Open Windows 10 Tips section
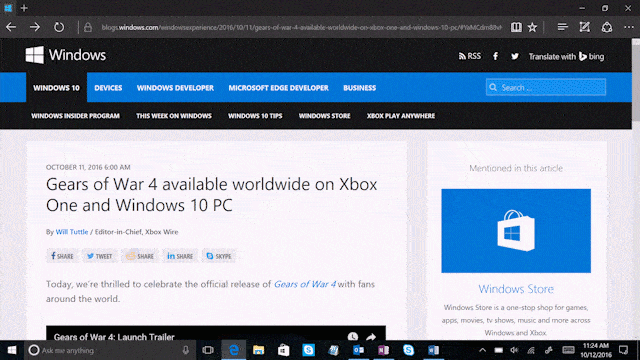This screenshot has height=360, width=640. point(255,116)
